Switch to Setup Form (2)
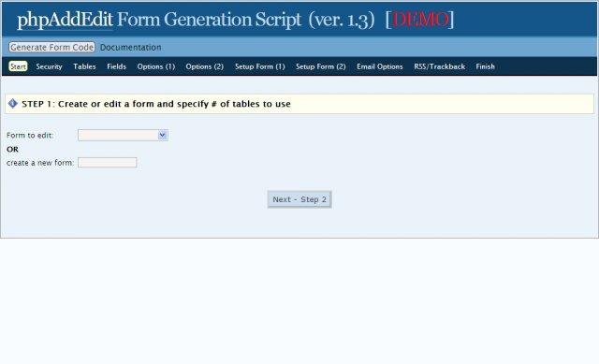The height and width of the screenshot is (364, 599). 320,66
